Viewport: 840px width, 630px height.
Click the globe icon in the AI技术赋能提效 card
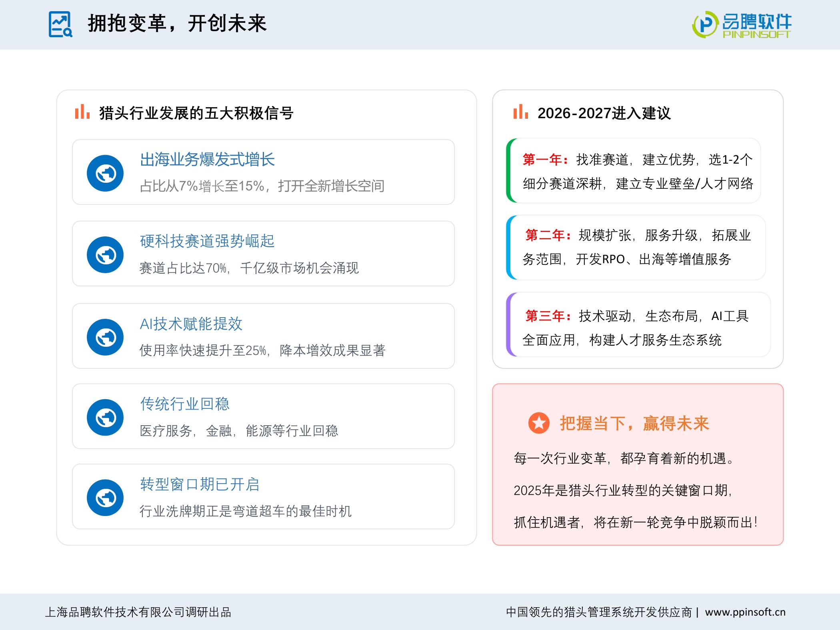click(105, 337)
